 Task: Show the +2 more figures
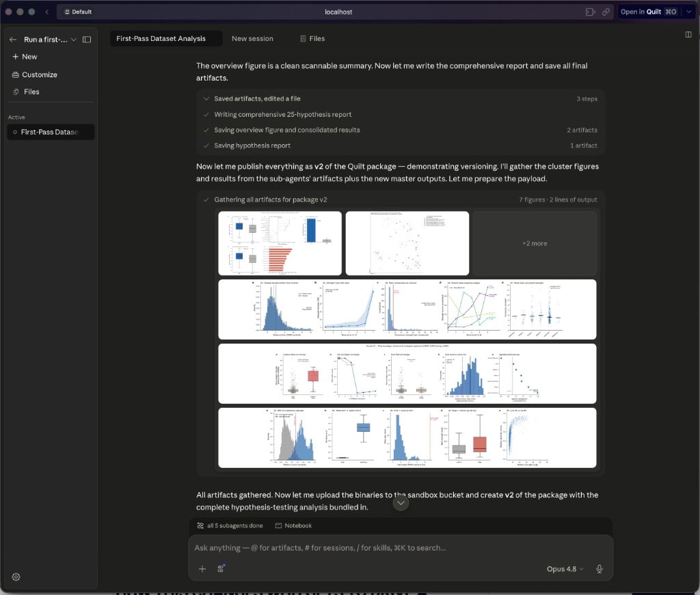(535, 243)
